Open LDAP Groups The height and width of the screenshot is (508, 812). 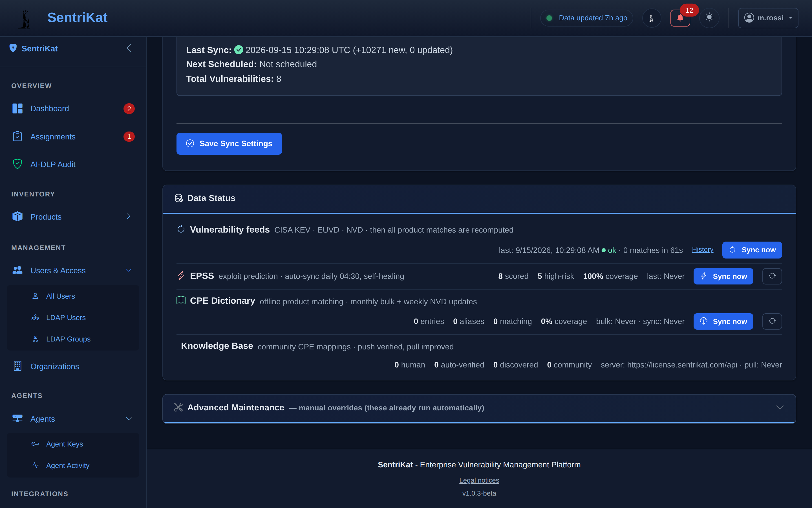pos(68,339)
